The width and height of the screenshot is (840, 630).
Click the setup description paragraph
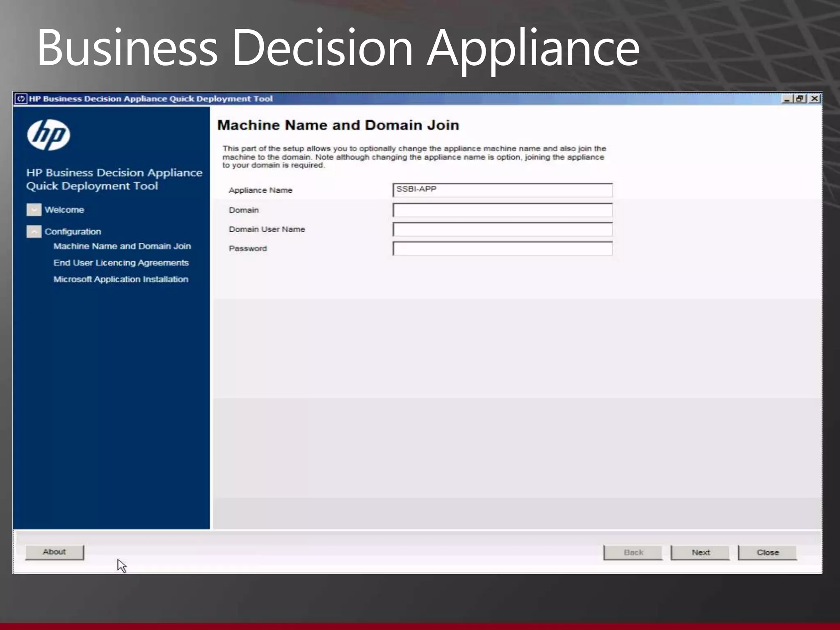pos(414,157)
